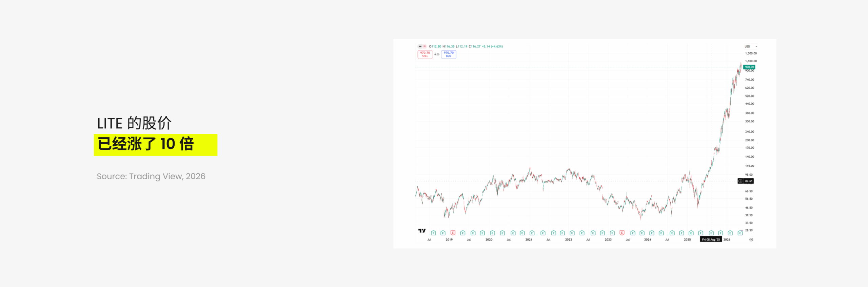Click the 0.00 spread value between Sell and Buy
Screen dimensions: 868x287
point(437,54)
